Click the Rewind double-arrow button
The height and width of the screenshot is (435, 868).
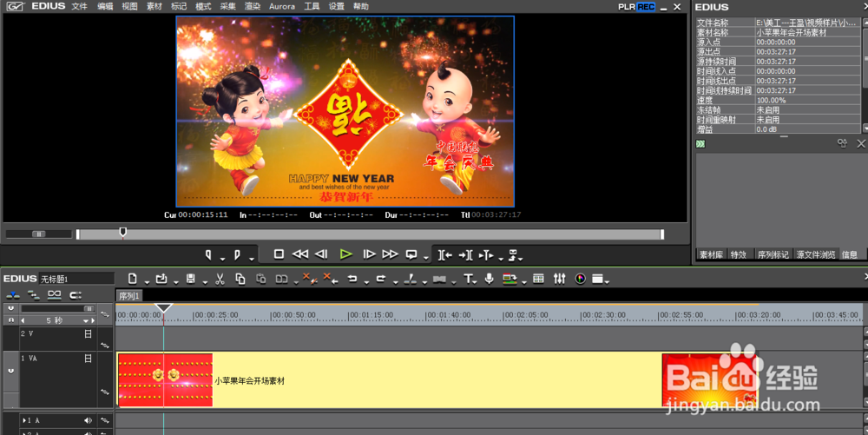click(300, 254)
